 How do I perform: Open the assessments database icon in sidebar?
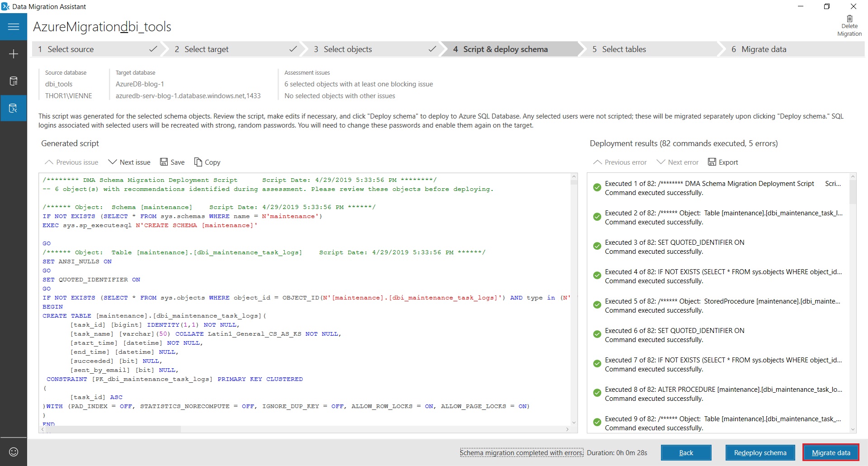point(14,81)
